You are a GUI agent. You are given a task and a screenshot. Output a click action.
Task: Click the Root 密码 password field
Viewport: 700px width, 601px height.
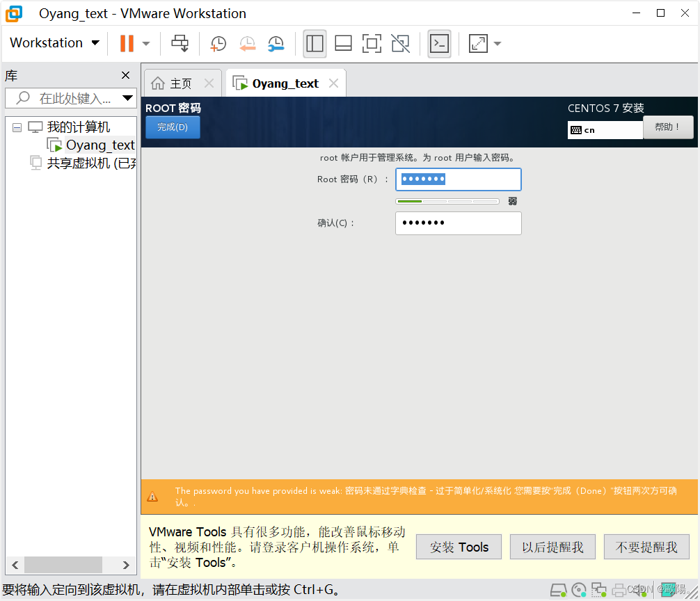459,179
